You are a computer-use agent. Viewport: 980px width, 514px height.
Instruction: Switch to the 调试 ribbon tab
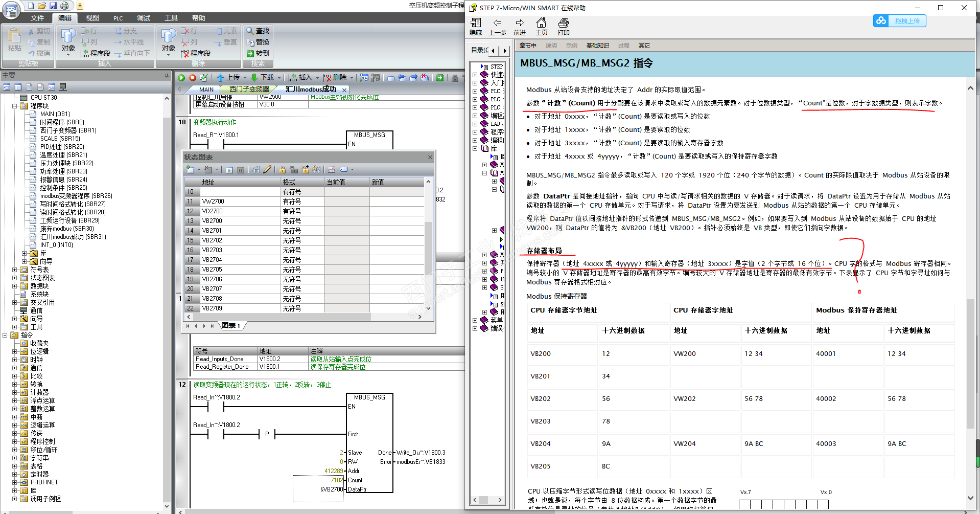144,18
